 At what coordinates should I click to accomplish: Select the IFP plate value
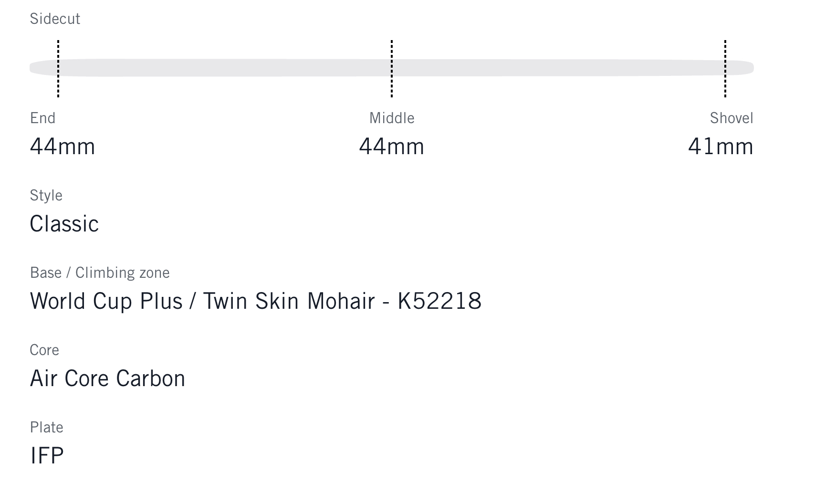tap(47, 456)
